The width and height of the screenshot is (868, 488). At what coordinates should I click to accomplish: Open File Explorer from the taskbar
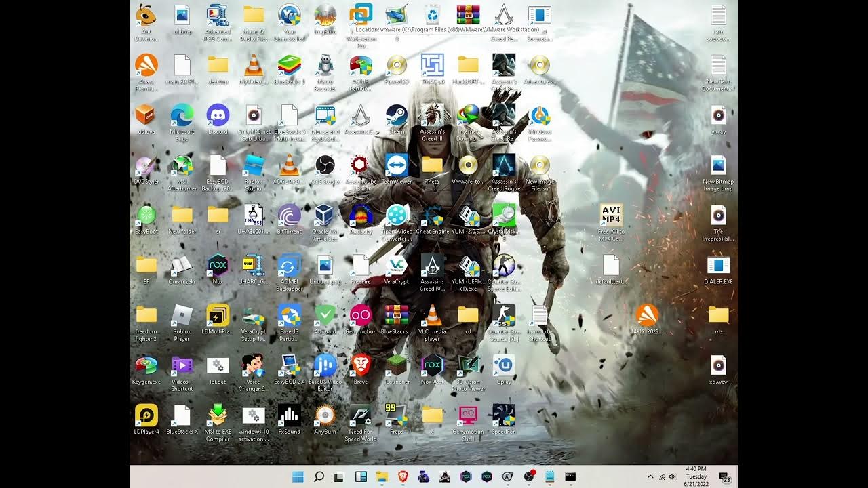coord(382,476)
